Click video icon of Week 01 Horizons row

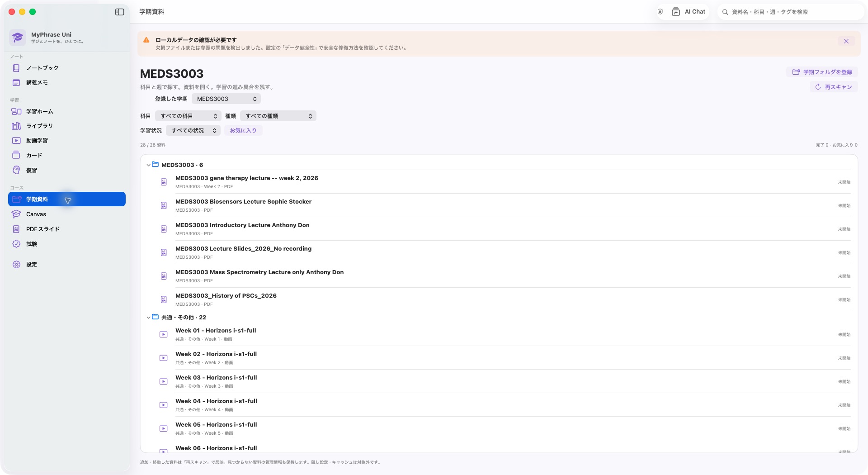coord(164,334)
